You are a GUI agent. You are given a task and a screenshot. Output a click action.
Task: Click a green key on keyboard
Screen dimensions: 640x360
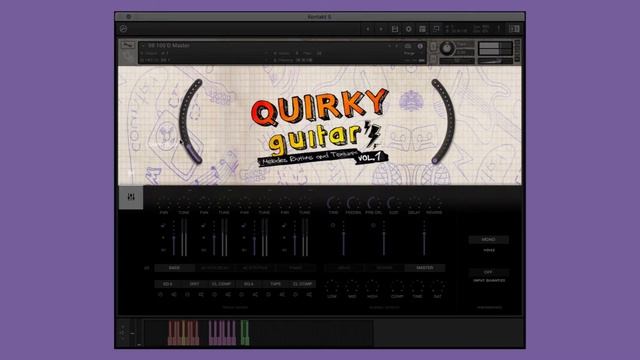[x=244, y=332]
